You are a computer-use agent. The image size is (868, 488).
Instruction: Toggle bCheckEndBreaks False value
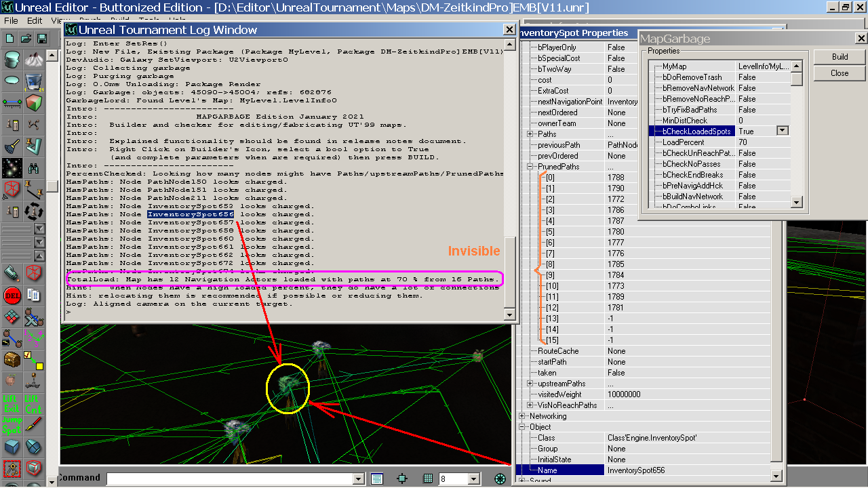click(x=764, y=175)
